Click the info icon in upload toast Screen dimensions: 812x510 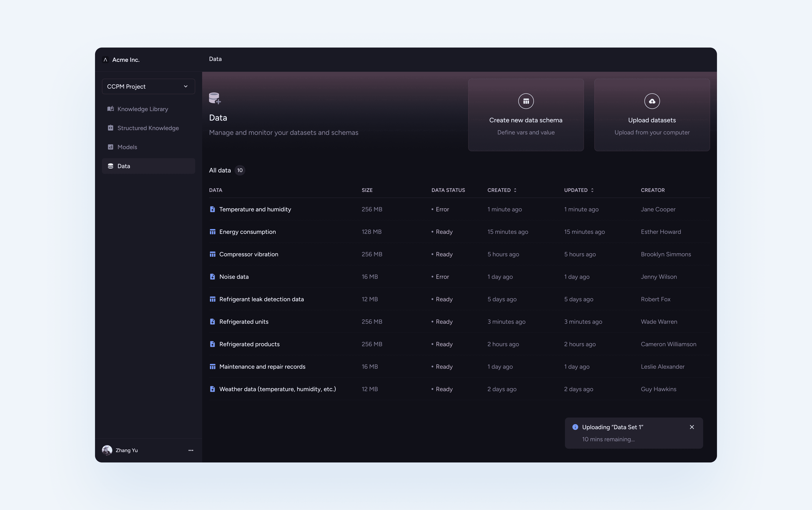[x=575, y=427]
